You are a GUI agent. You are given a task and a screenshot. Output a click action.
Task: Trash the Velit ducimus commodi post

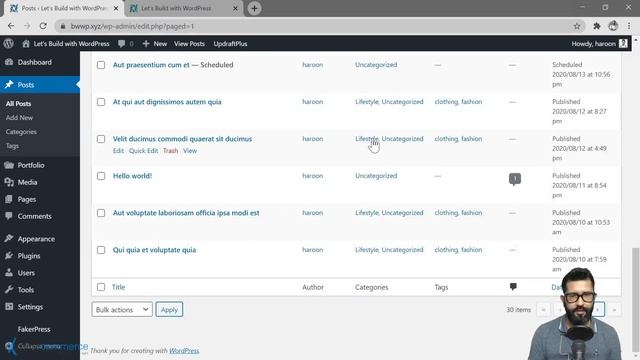(x=170, y=151)
